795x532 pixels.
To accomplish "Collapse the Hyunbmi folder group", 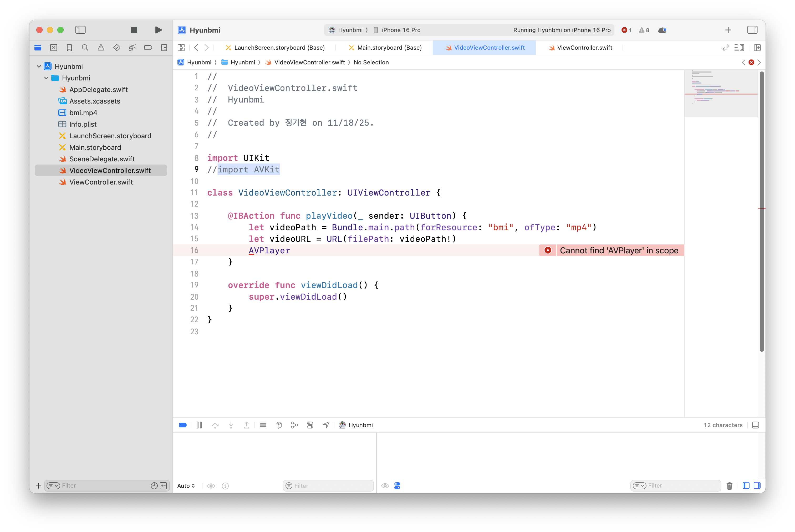I will pos(47,78).
